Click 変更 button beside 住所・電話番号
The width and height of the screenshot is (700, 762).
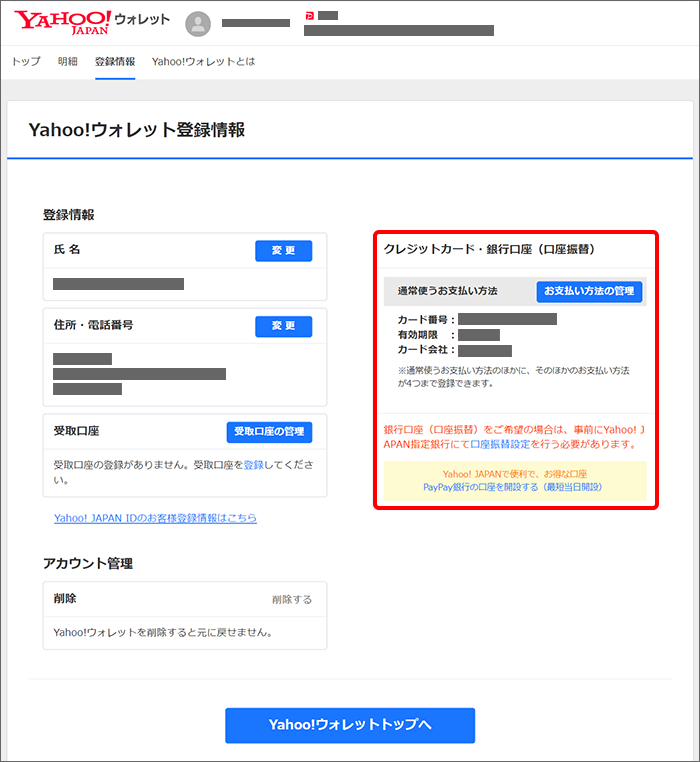tap(283, 326)
